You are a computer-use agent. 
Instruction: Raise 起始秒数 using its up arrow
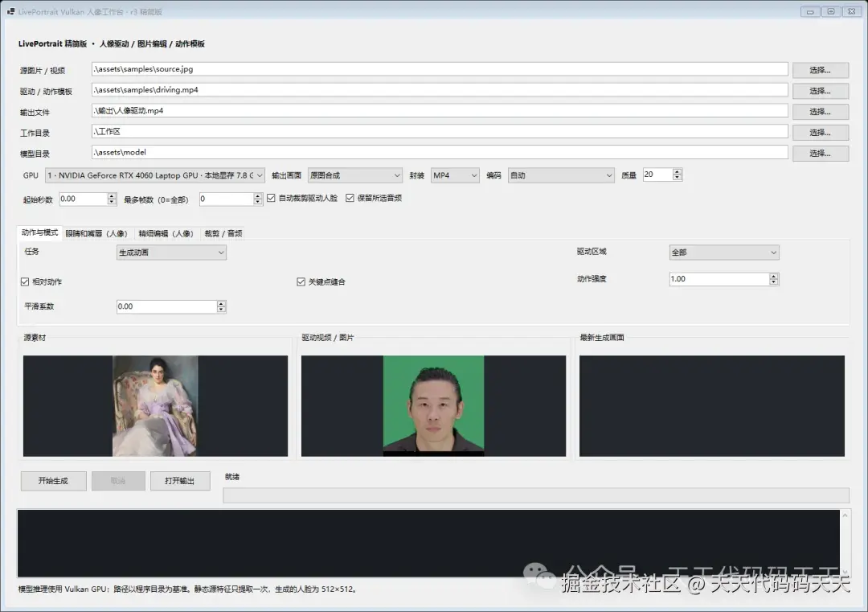(x=112, y=196)
